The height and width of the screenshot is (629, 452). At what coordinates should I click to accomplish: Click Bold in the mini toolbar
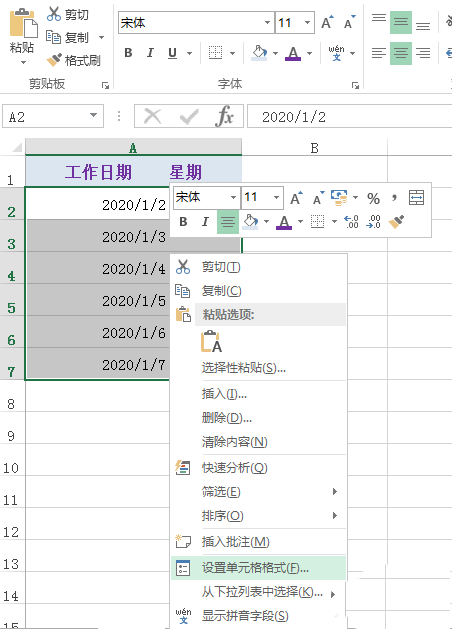click(x=183, y=221)
